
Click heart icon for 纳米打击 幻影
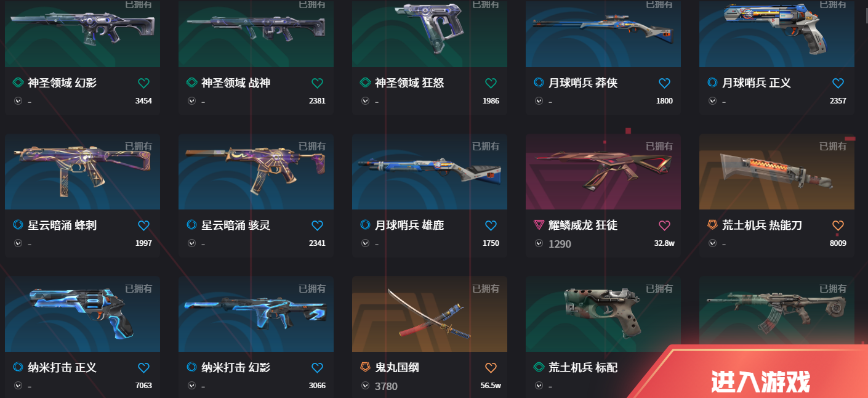[317, 367]
